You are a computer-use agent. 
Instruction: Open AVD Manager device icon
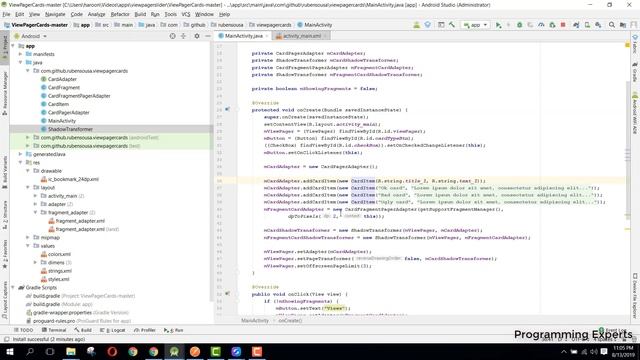[587, 25]
